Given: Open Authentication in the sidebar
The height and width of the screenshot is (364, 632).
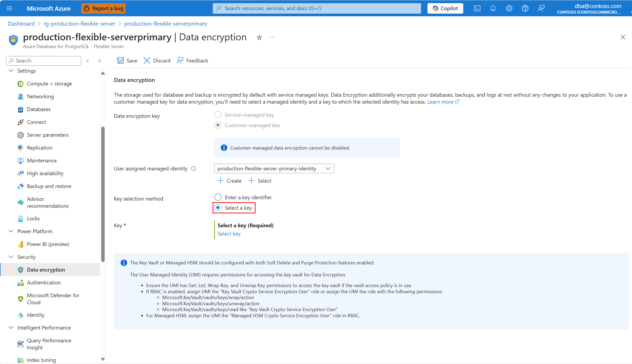Looking at the screenshot, I should coord(44,283).
